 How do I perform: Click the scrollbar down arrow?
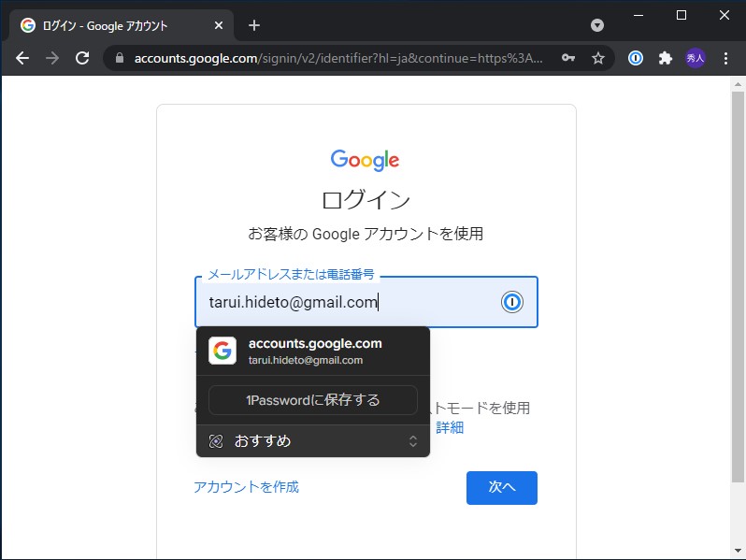tap(738, 551)
